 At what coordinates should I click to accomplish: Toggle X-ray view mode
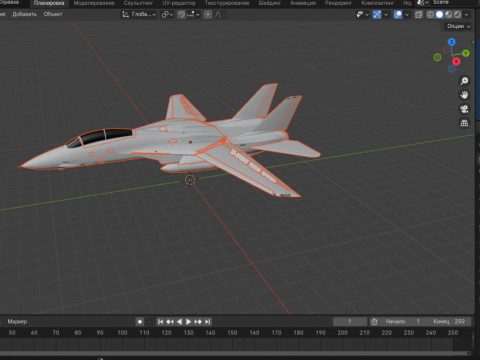(418, 14)
